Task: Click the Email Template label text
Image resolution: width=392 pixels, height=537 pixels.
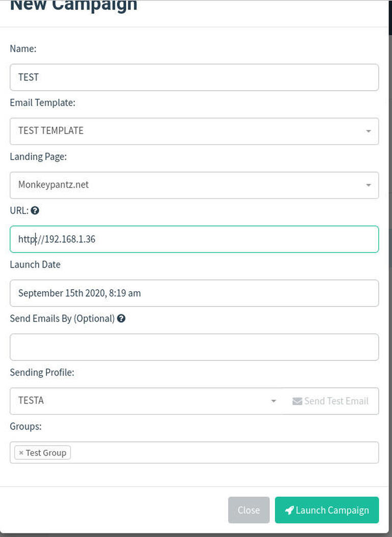Action: point(42,103)
